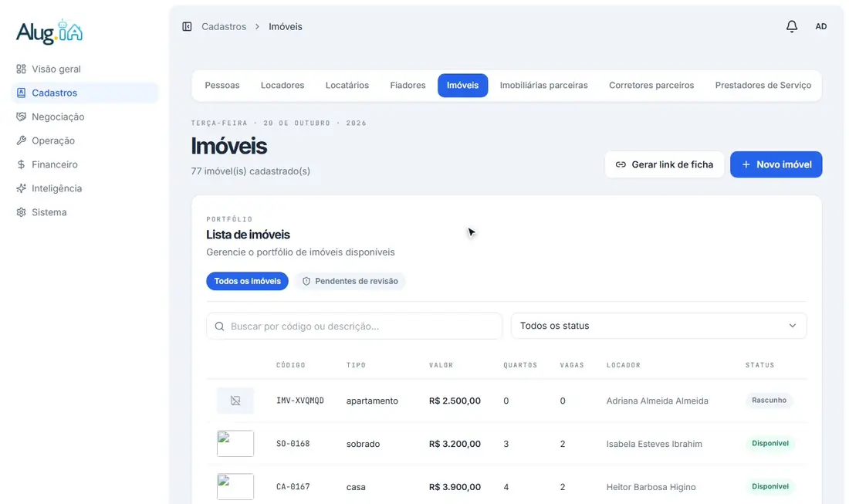Click the Cadastros breadcrumb link
The image size is (849, 504).
point(224,26)
